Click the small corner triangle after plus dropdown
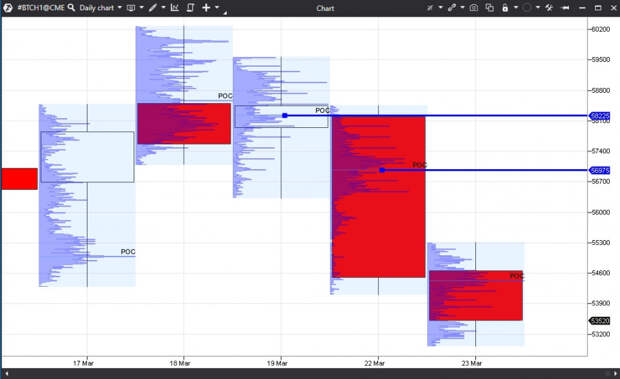The image size is (620, 379). pos(225,13)
